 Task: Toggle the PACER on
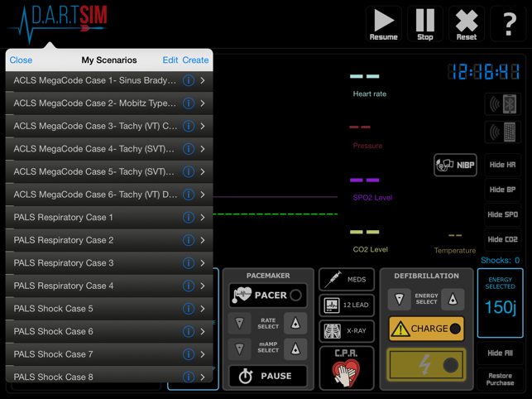pyautogui.click(x=267, y=295)
